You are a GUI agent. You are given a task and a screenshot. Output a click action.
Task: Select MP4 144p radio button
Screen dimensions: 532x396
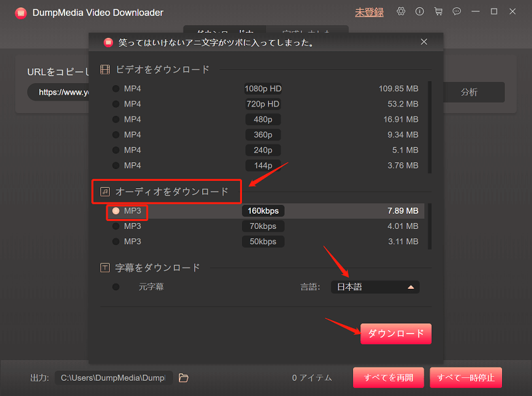(116, 166)
